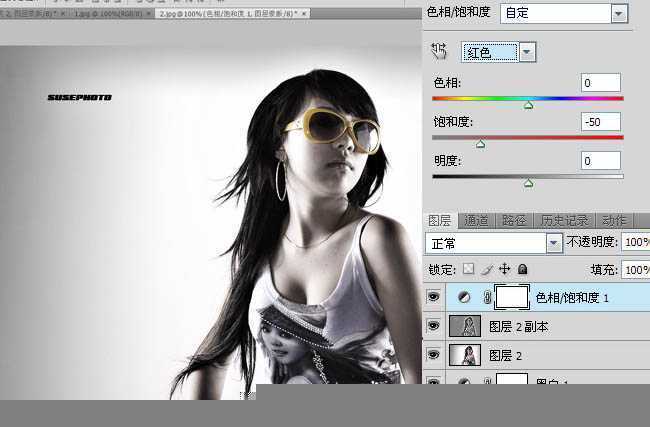
Task: Hide the 色相/饱和度 1 adjustment layer
Action: [434, 297]
